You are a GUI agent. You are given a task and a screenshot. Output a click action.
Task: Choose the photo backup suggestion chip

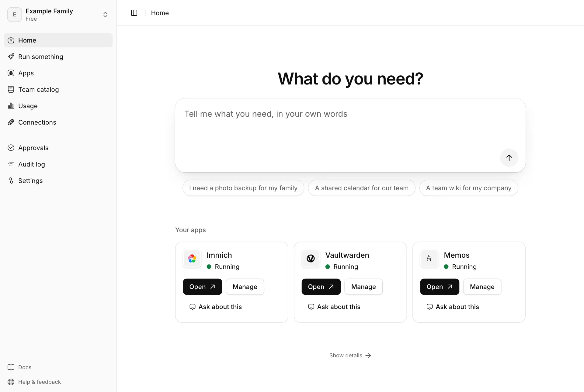pos(243,188)
